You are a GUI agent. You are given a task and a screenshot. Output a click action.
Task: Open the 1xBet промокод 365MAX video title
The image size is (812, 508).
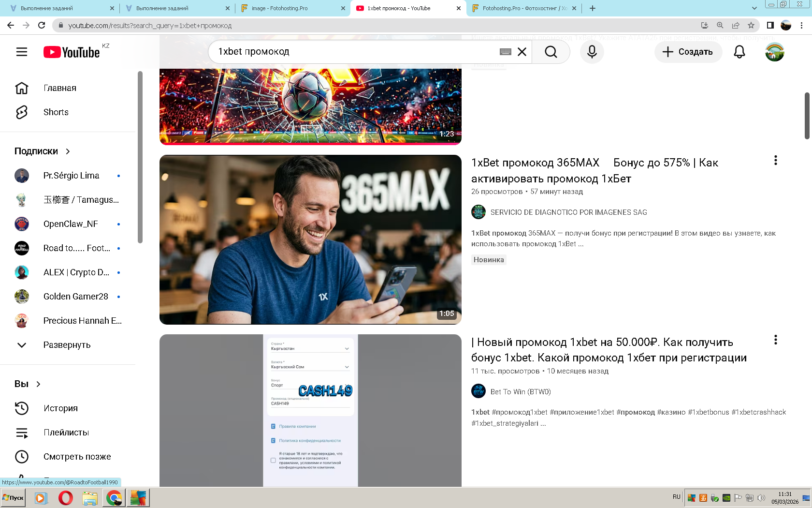pyautogui.click(x=594, y=171)
